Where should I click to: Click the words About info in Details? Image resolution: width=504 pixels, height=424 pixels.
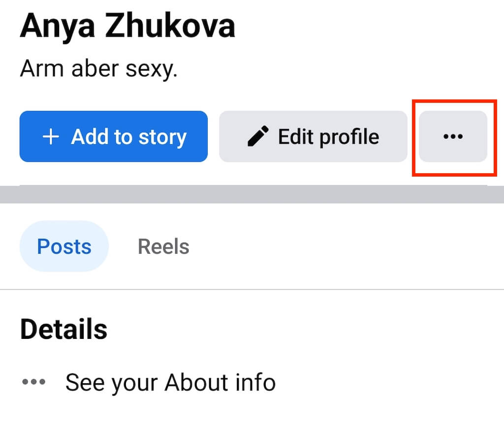click(220, 382)
